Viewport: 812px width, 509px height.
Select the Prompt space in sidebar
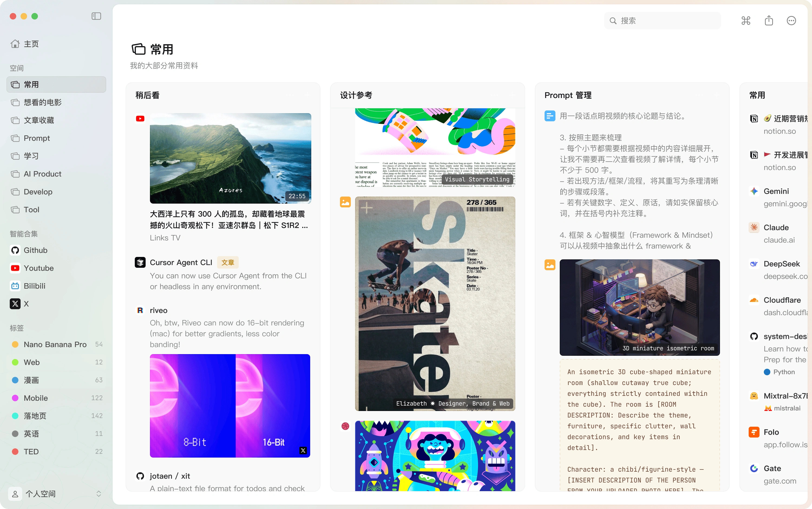36,138
